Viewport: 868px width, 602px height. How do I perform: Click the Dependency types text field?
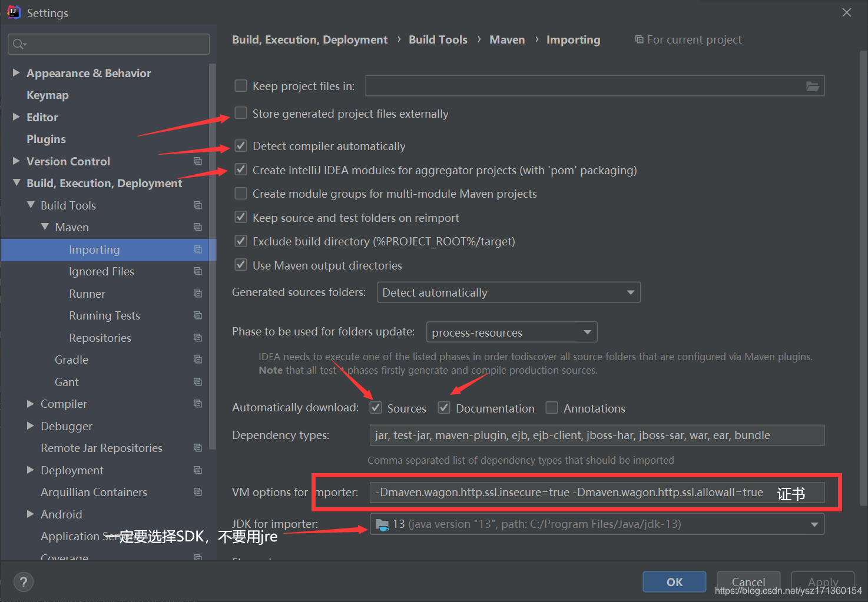coord(597,435)
